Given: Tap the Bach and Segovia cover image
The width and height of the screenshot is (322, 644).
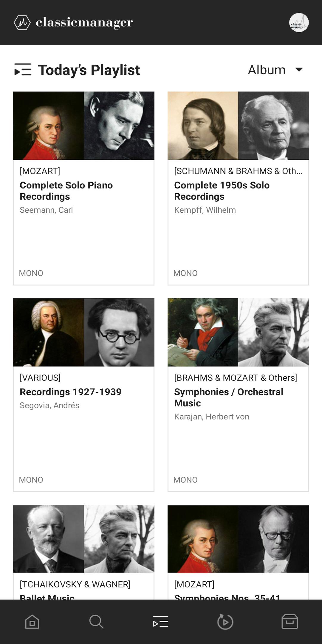Looking at the screenshot, I should [84, 332].
